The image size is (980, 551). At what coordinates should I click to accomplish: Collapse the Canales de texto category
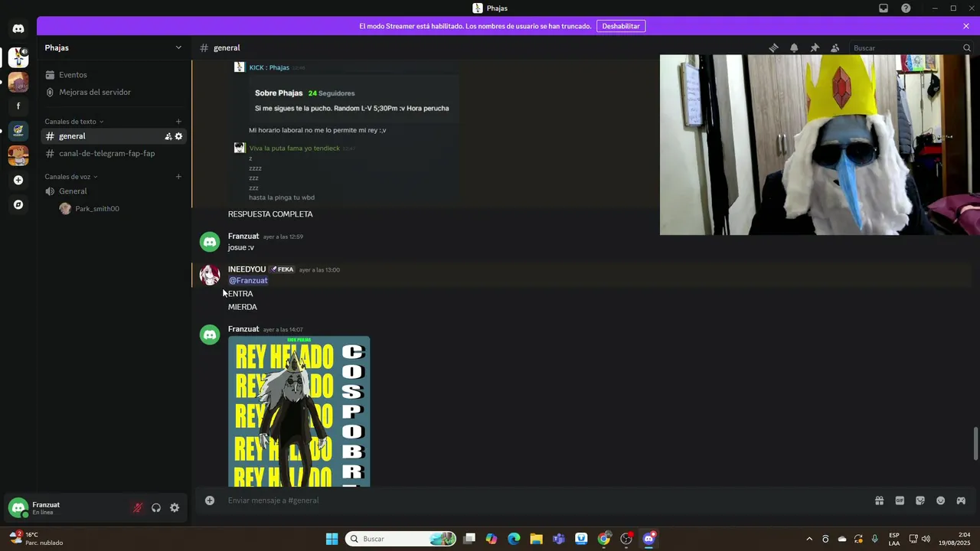pos(73,122)
